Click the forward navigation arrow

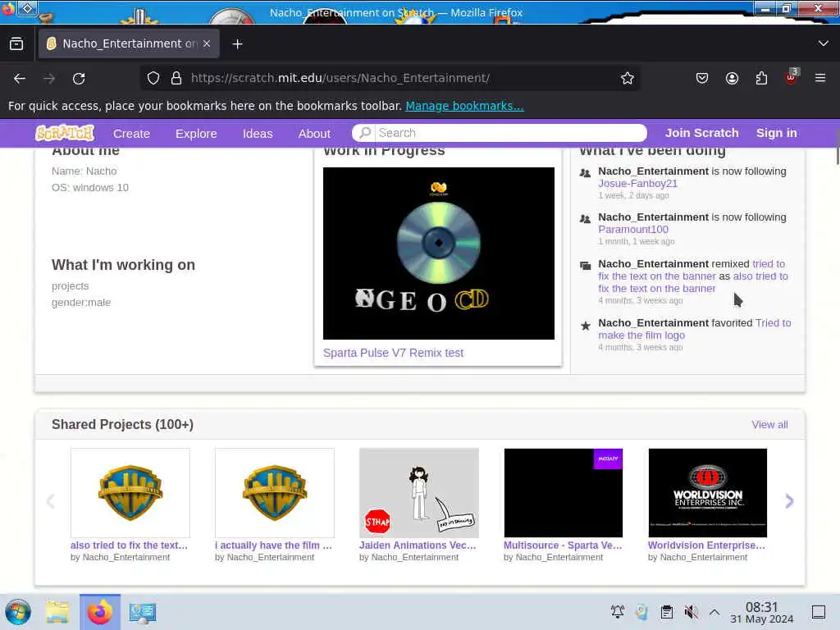(49, 78)
